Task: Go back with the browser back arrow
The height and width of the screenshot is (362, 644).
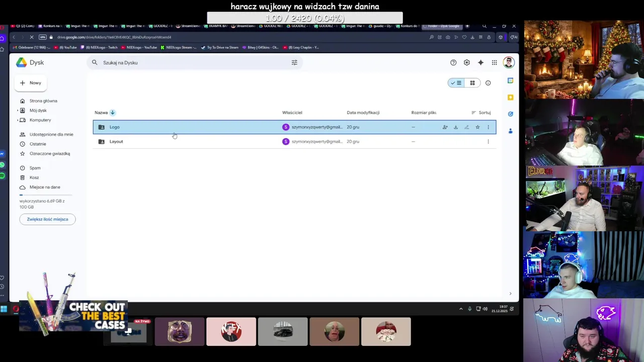Action: point(14,37)
